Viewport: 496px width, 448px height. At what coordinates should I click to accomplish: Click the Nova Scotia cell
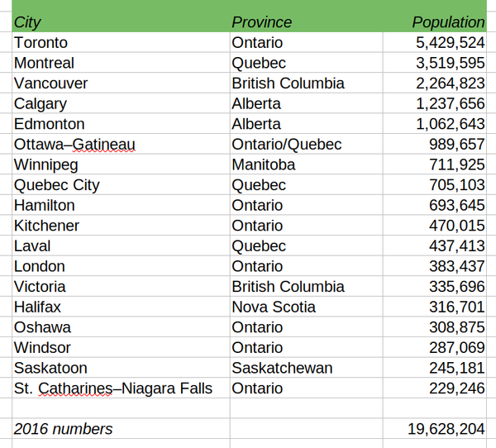[307, 307]
